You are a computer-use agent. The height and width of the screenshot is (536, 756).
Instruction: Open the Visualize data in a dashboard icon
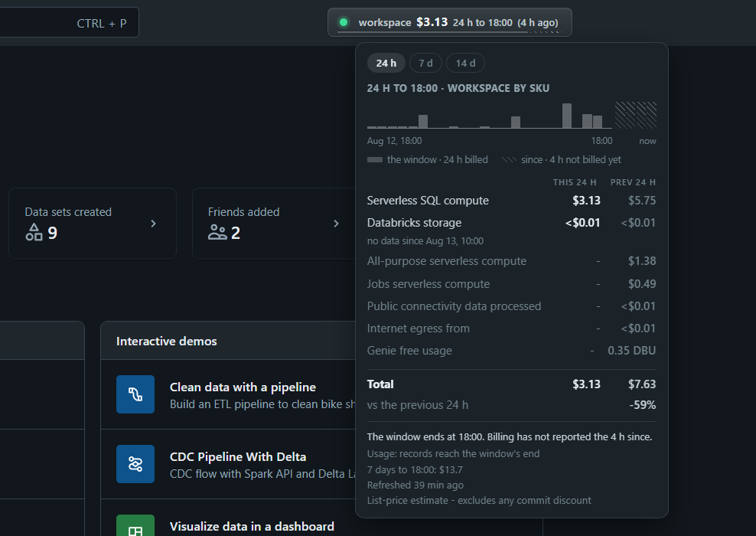click(135, 525)
